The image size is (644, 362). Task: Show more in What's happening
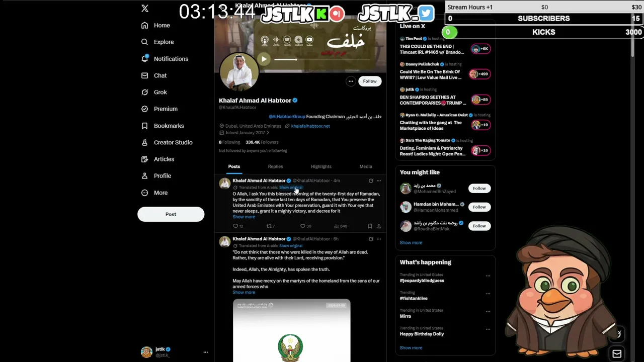pyautogui.click(x=411, y=348)
